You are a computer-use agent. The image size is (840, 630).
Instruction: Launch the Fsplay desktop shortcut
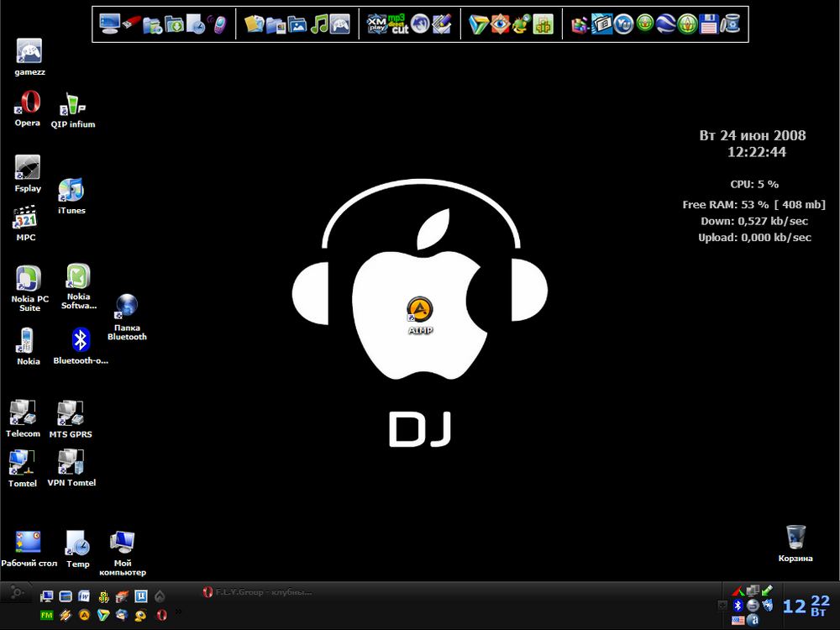point(28,174)
